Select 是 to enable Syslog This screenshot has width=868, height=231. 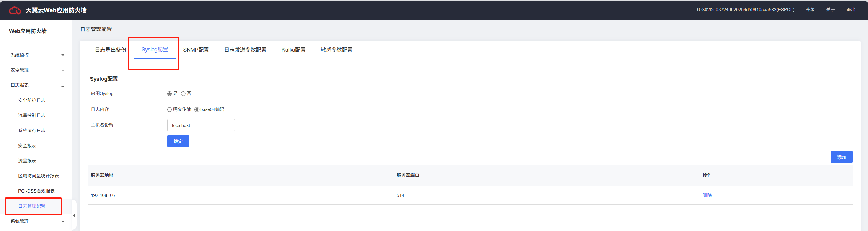click(169, 94)
